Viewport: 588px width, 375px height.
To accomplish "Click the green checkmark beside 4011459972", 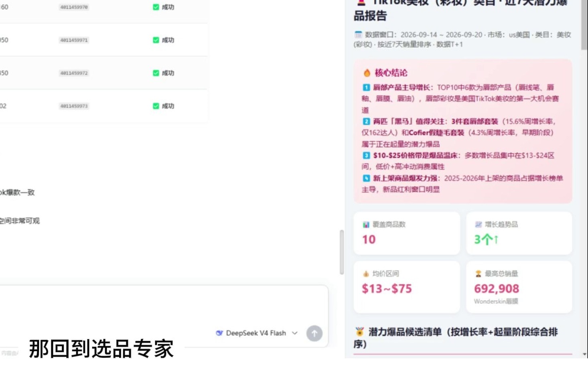I will 156,73.
